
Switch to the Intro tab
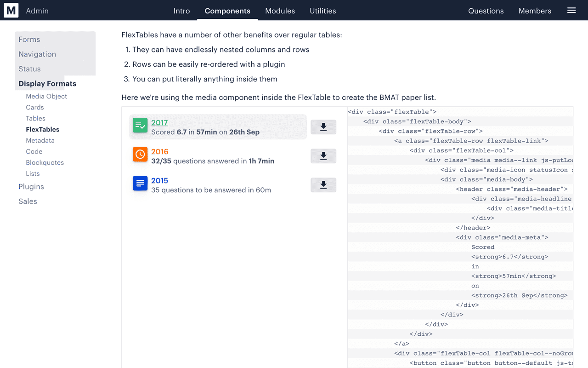(181, 11)
